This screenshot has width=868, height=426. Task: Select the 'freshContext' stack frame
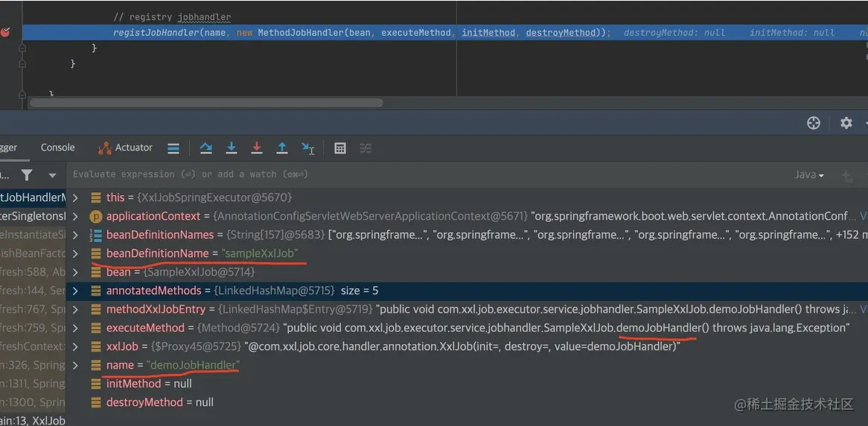pyautogui.click(x=33, y=346)
